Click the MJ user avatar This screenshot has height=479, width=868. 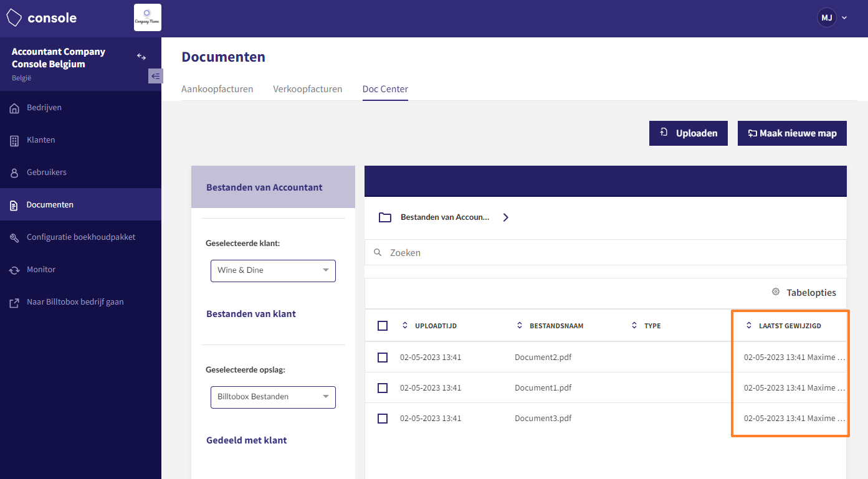click(x=827, y=17)
